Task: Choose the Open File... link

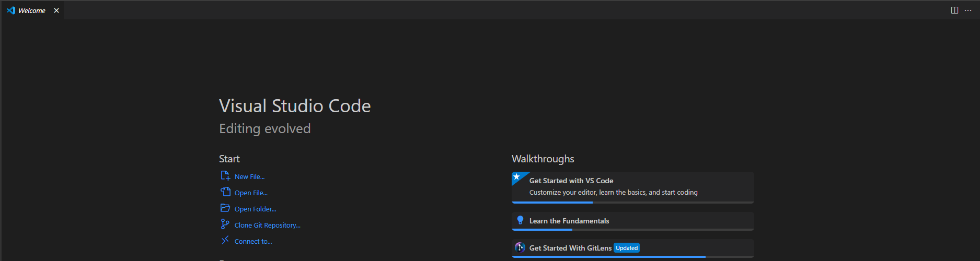Action: pyautogui.click(x=251, y=193)
